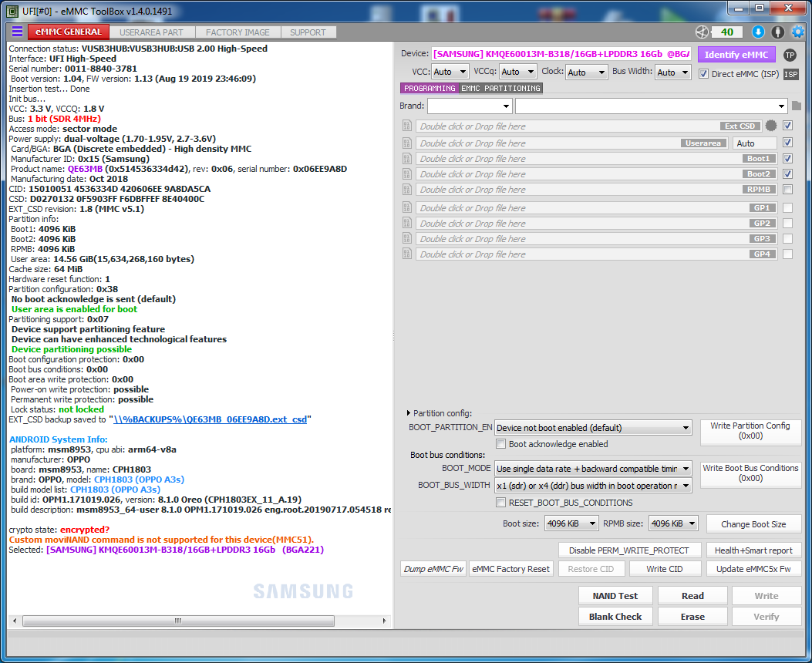Click the Erase button
The width and height of the screenshot is (812, 663).
692,617
